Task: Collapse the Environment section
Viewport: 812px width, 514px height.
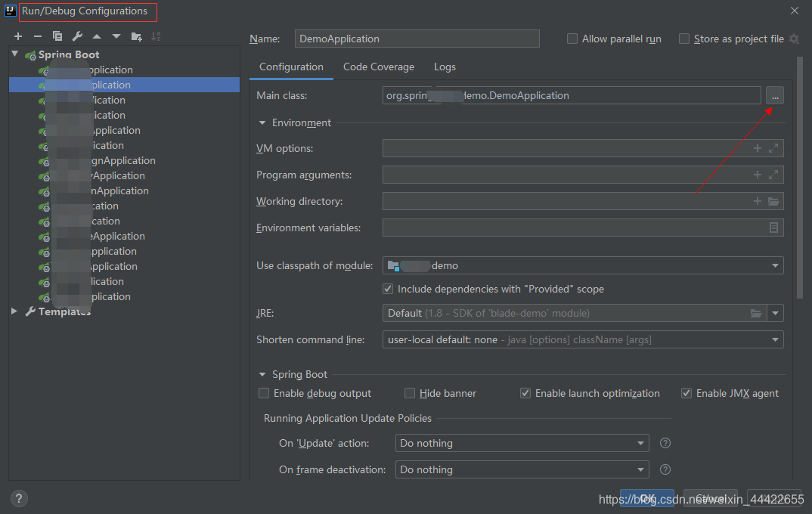Action: click(262, 122)
